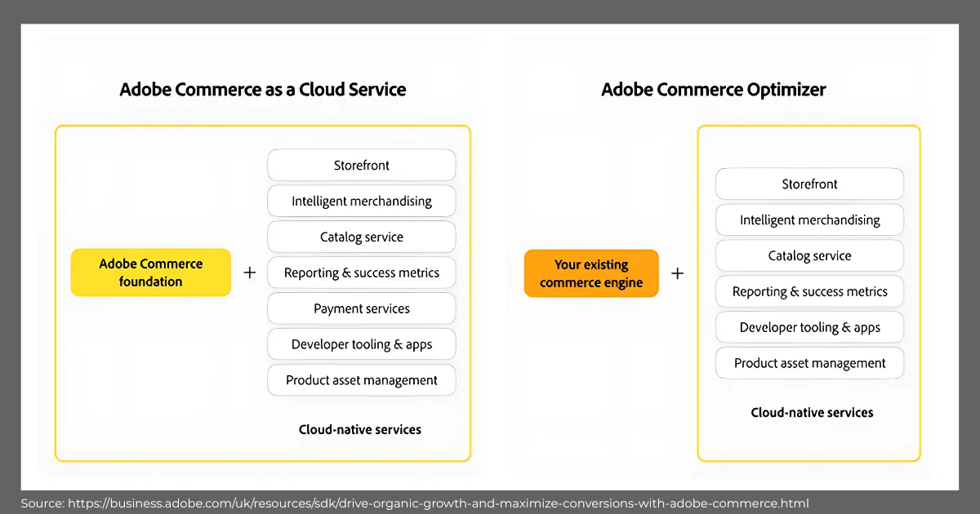Select Catalog service in the Cloud Service list
980x514 pixels.
click(362, 237)
